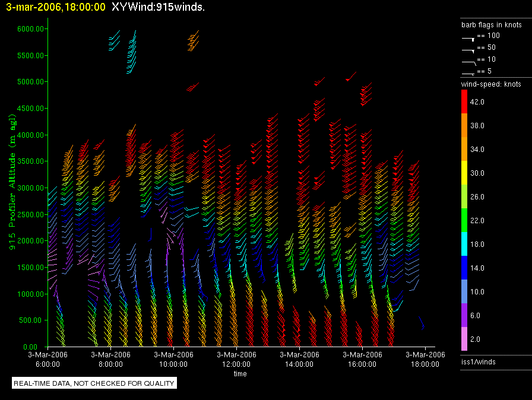Click the yellow '3-mar-2006,18:00:00' timestamp
This screenshot has height=400, width=532.
click(56, 7)
